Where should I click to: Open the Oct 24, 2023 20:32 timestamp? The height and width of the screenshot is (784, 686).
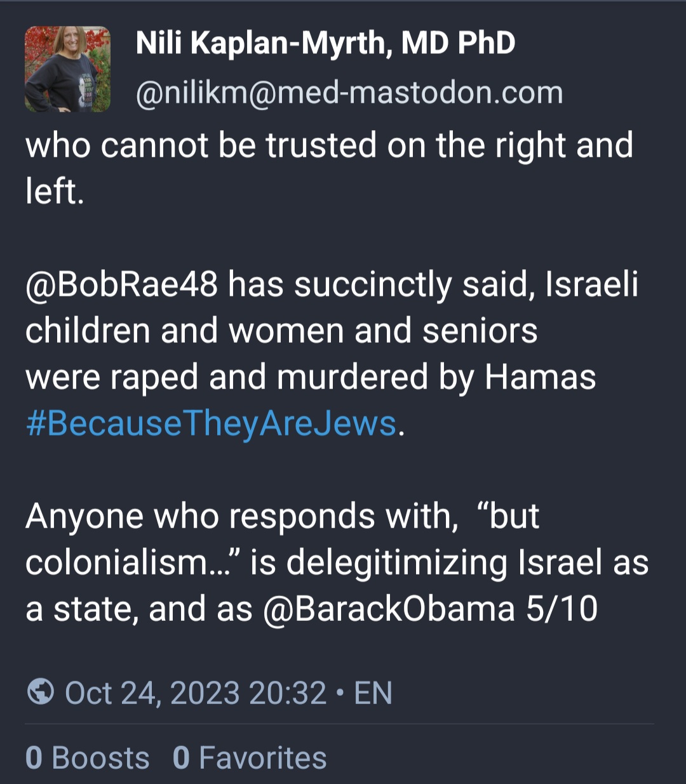pyautogui.click(x=196, y=693)
